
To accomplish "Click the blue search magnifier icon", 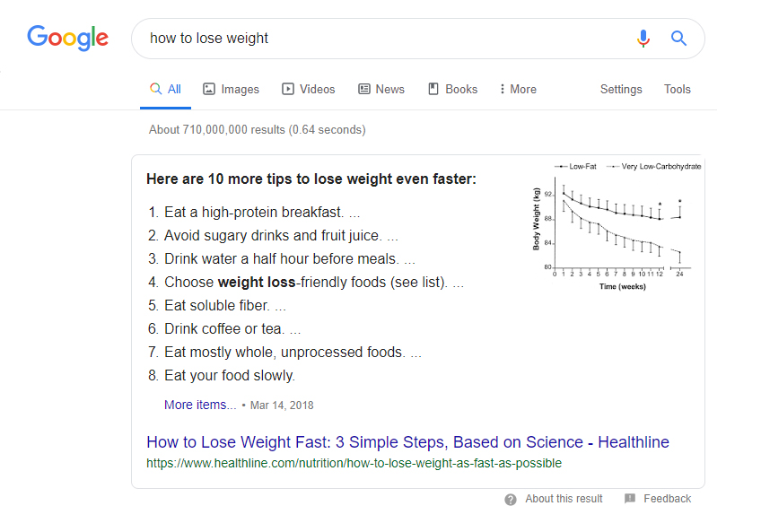I will (678, 38).
